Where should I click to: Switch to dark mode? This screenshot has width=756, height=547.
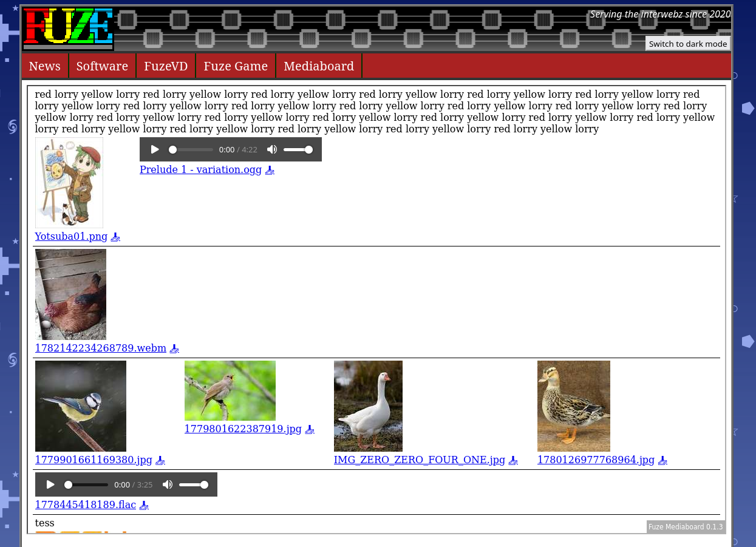[687, 44]
